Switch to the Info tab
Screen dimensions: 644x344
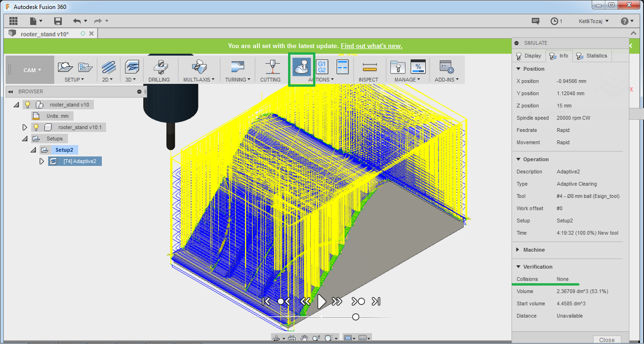click(559, 56)
